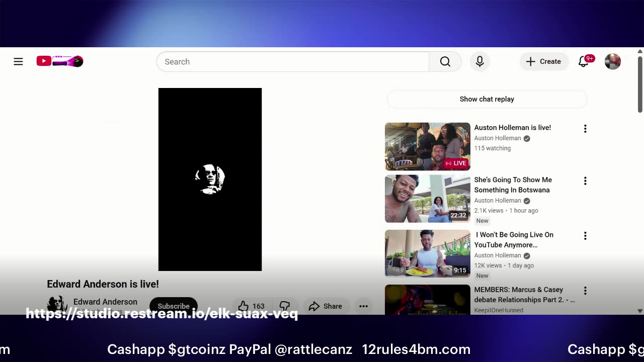Open the hamburger guide menu
Image resolution: width=644 pixels, height=362 pixels.
tap(18, 61)
